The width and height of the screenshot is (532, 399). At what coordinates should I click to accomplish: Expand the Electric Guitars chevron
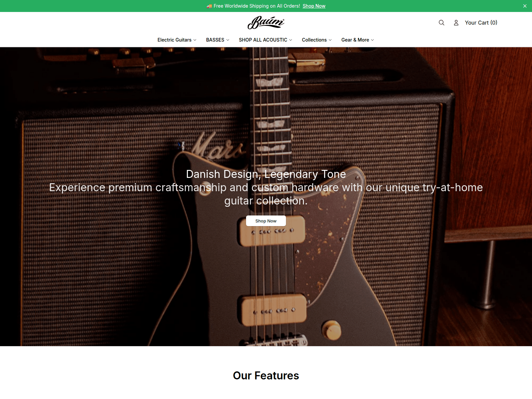click(x=195, y=40)
